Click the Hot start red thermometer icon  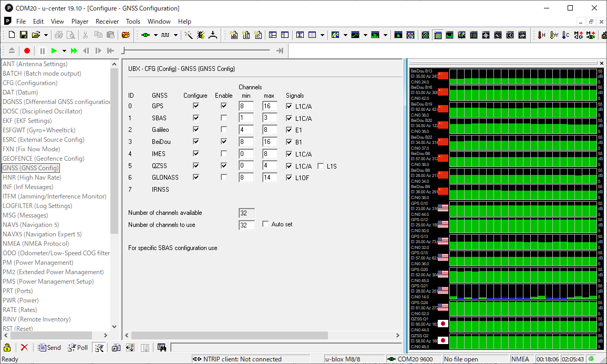pos(542,35)
